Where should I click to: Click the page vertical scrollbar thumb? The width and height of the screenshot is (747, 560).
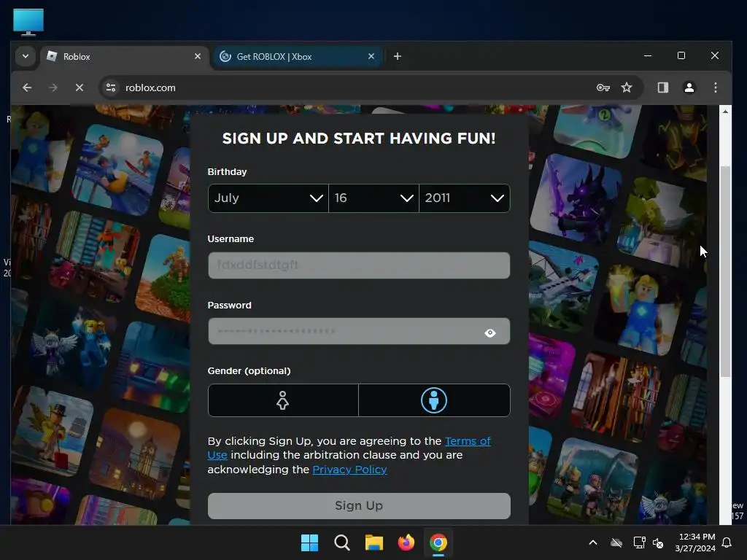click(725, 271)
